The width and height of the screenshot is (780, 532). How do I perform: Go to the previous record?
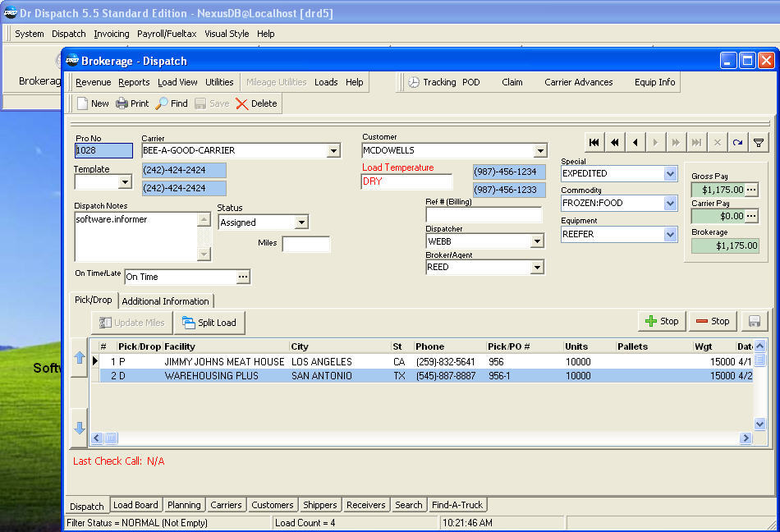point(635,143)
